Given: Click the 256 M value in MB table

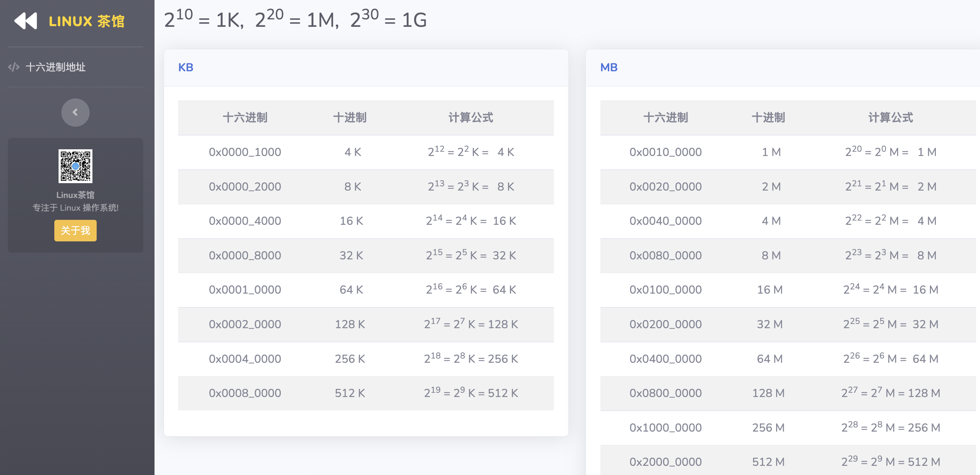Looking at the screenshot, I should click(768, 427).
